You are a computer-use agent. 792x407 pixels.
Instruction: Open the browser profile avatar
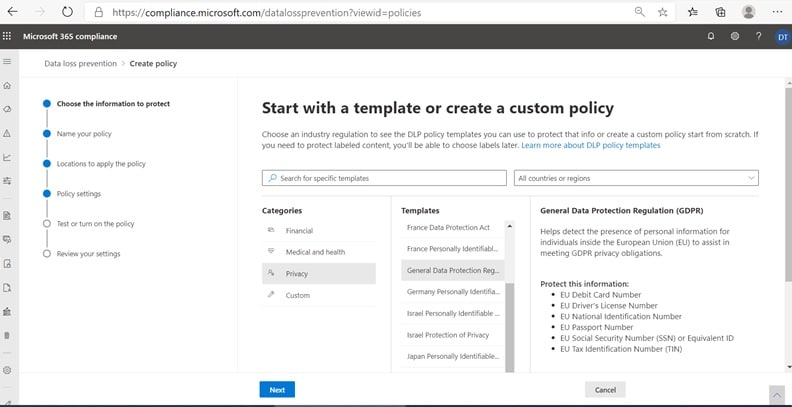pyautogui.click(x=749, y=12)
